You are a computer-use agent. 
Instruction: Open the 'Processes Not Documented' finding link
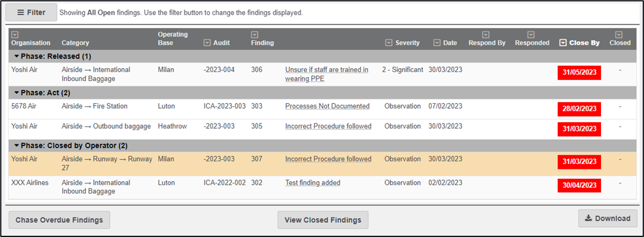[328, 106]
